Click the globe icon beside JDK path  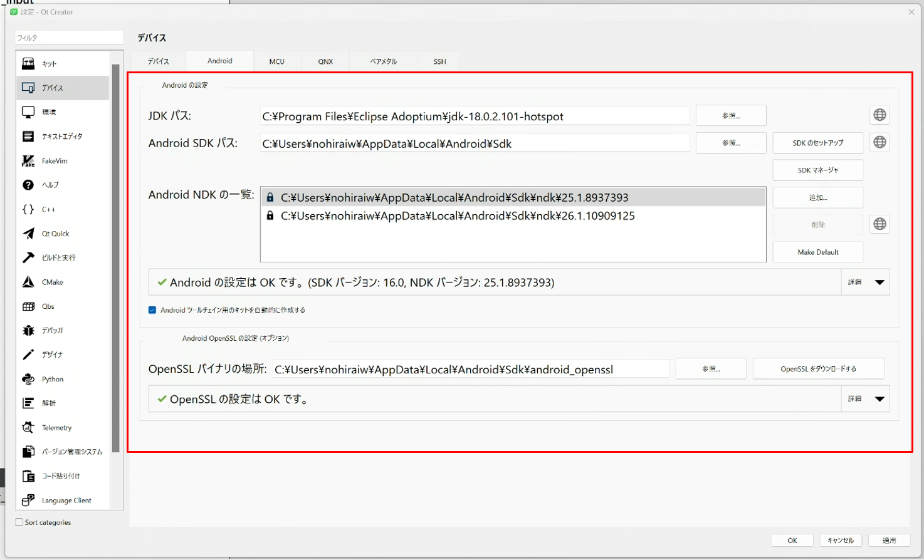click(879, 115)
